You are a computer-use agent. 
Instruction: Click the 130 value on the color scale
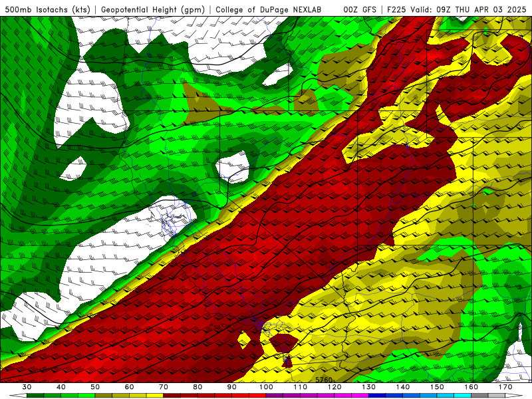(x=369, y=387)
